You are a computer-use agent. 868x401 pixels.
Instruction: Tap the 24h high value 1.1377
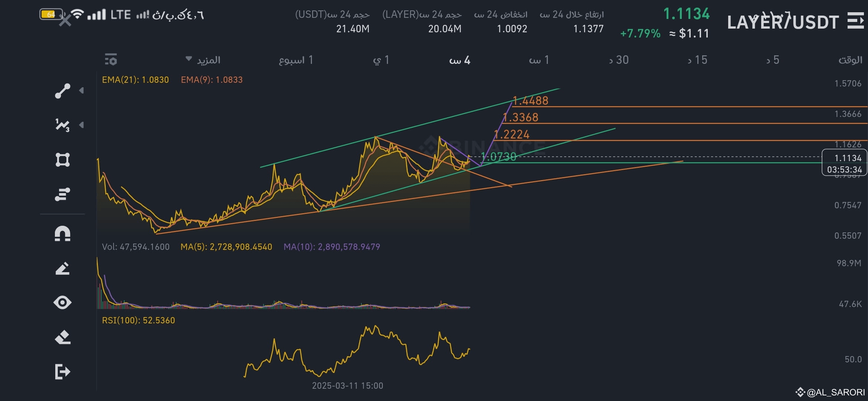588,29
